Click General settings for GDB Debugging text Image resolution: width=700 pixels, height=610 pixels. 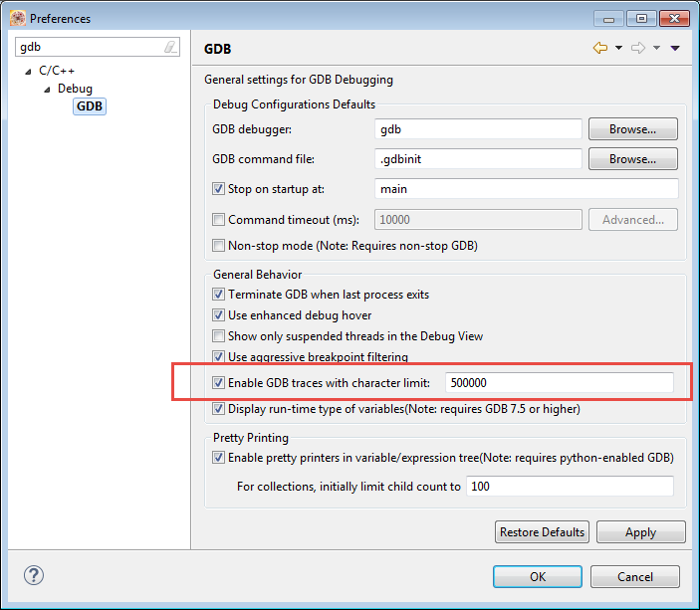coord(299,80)
